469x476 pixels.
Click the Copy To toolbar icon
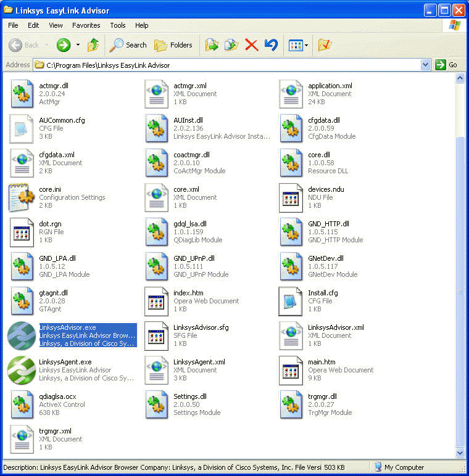click(x=231, y=45)
